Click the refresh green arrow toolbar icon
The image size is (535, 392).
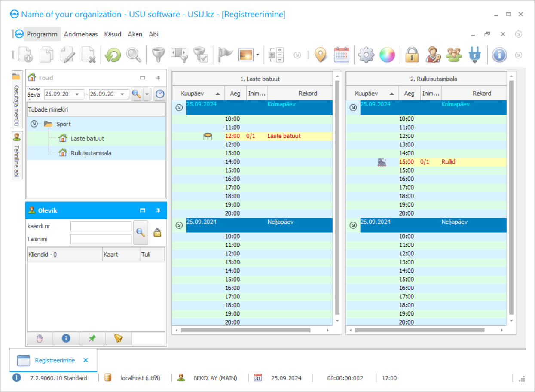(113, 55)
